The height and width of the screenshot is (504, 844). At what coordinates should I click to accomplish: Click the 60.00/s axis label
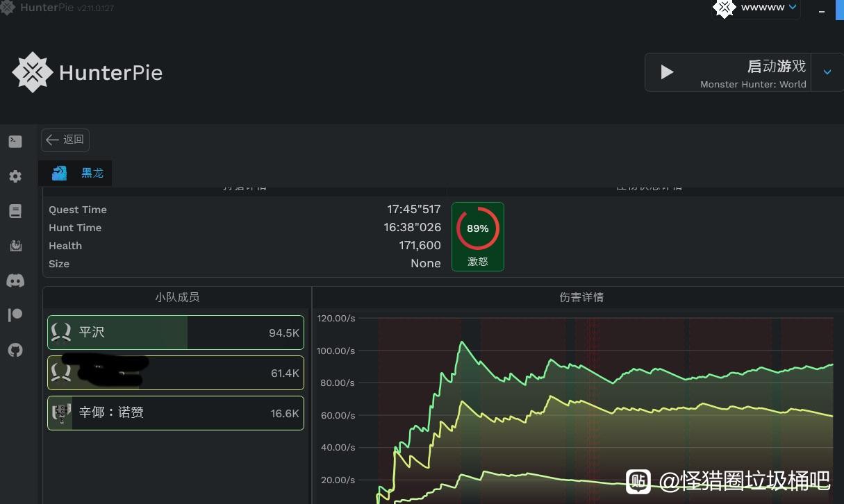click(x=338, y=416)
